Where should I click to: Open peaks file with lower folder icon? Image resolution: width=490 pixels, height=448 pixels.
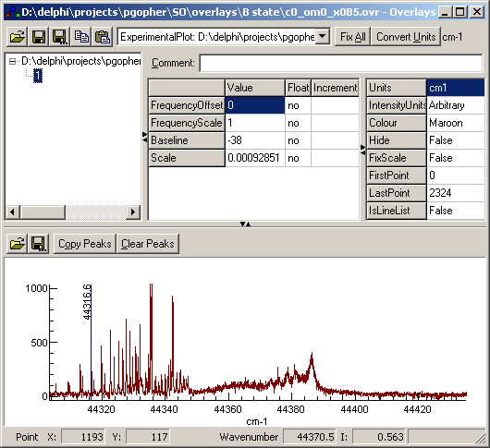point(18,244)
